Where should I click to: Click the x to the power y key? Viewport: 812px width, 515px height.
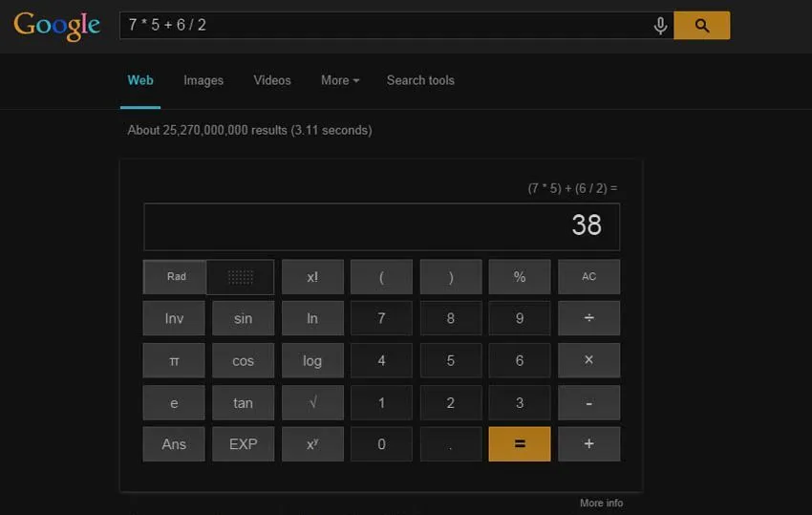coord(312,444)
